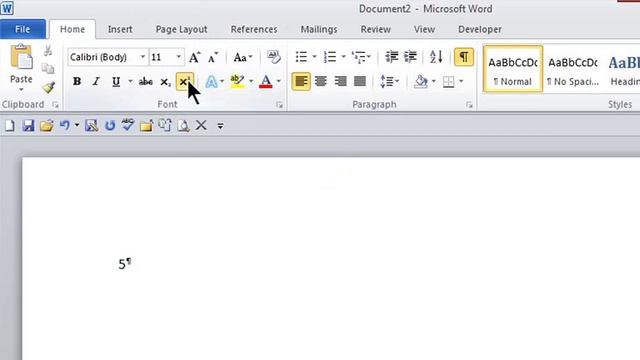Image resolution: width=640 pixels, height=360 pixels.
Task: Save document using floppy disk icon
Action: 28,126
